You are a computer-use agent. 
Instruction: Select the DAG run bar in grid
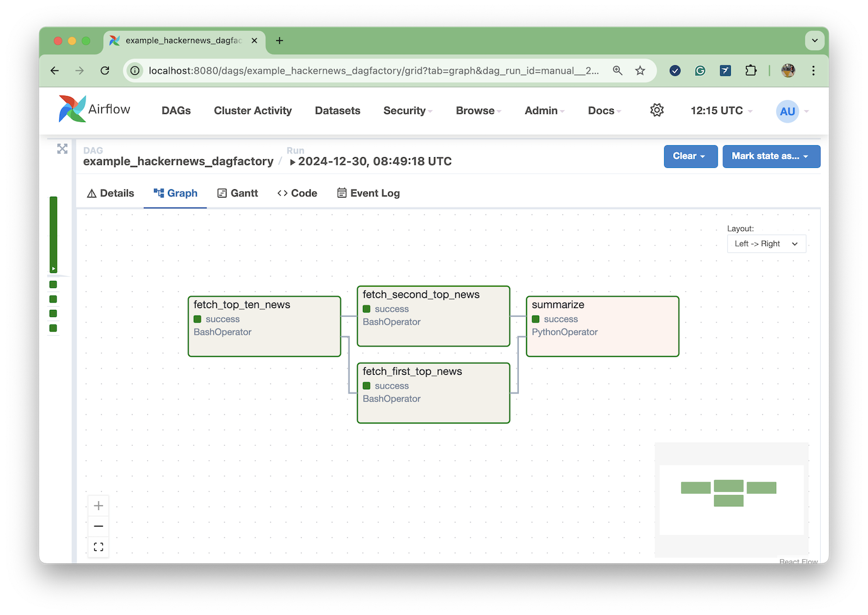53,234
